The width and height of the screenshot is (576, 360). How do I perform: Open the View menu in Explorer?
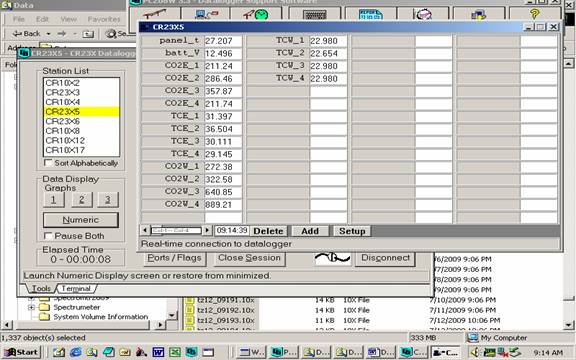coord(69,19)
